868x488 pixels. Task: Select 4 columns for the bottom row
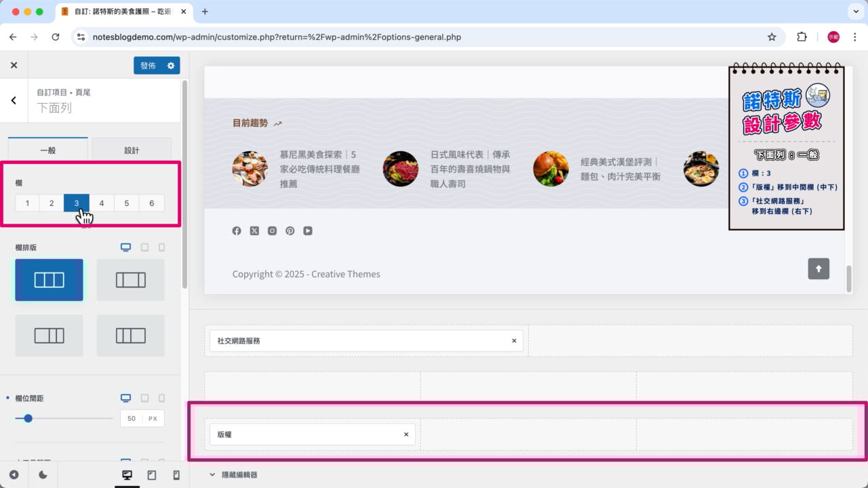(x=100, y=203)
